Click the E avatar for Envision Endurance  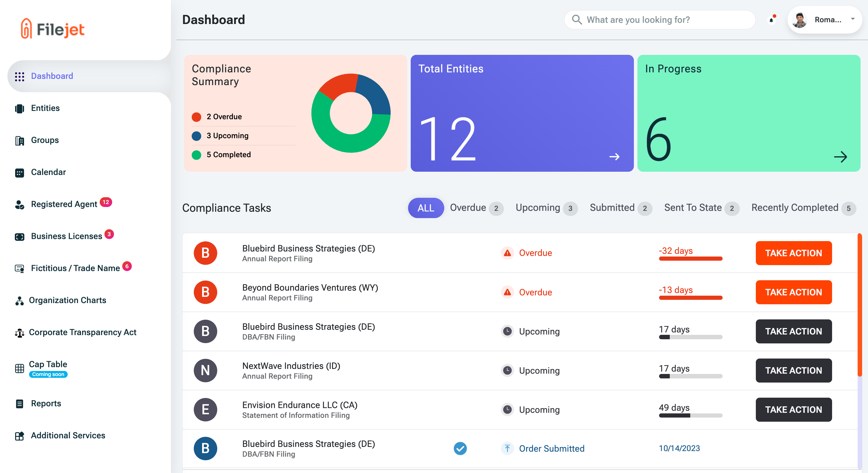[x=205, y=409]
